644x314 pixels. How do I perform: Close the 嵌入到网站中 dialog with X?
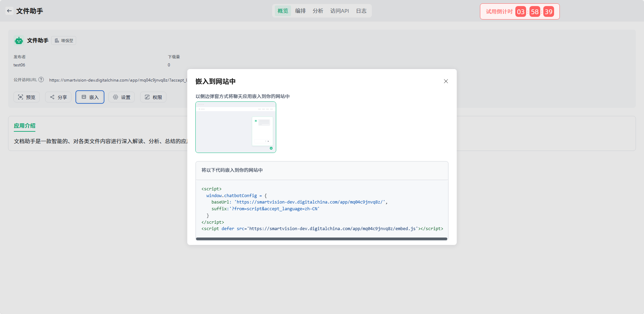pos(446,81)
